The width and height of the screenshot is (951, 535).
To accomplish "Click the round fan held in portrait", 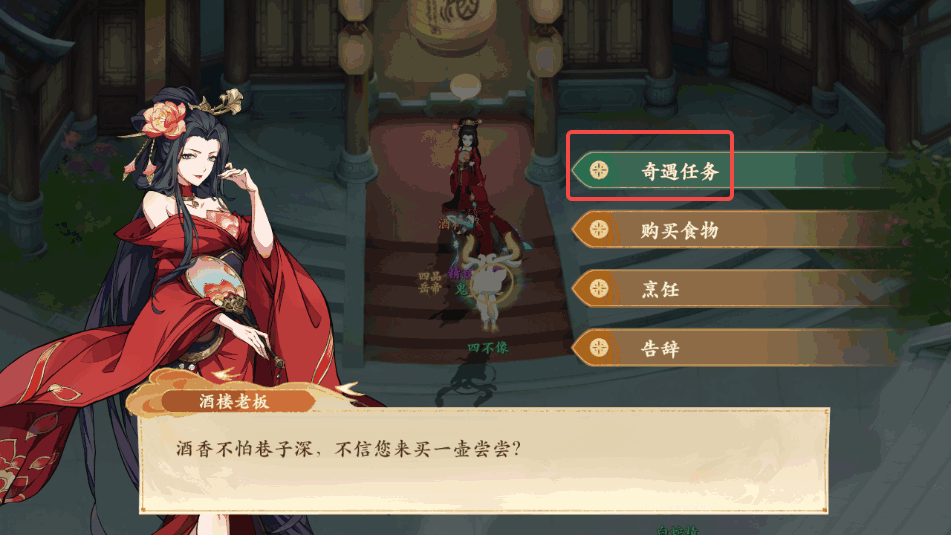I will (213, 280).
